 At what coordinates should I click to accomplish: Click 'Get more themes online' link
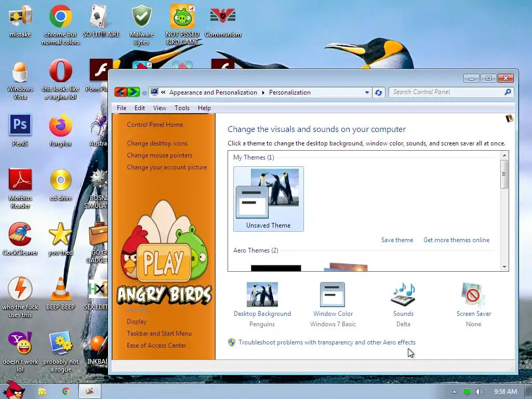pos(456,240)
